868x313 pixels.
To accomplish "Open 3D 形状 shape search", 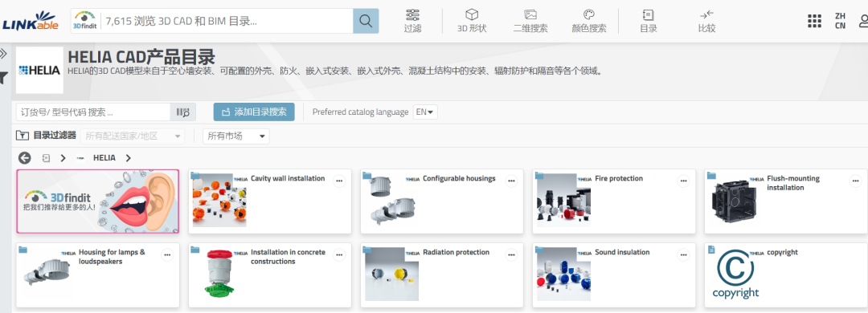I will 472,21.
